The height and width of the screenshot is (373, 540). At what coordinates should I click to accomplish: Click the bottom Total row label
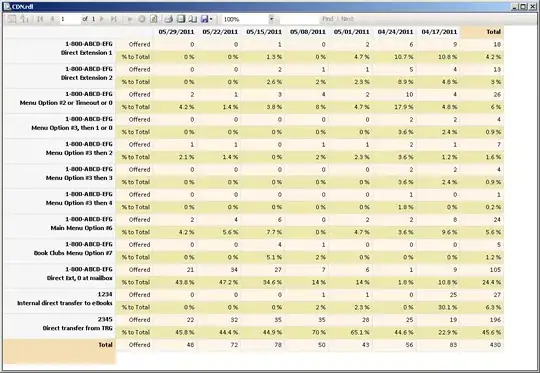(105, 344)
